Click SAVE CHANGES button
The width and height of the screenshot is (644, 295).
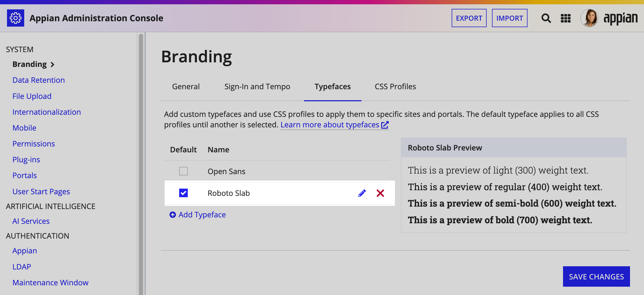(x=596, y=276)
